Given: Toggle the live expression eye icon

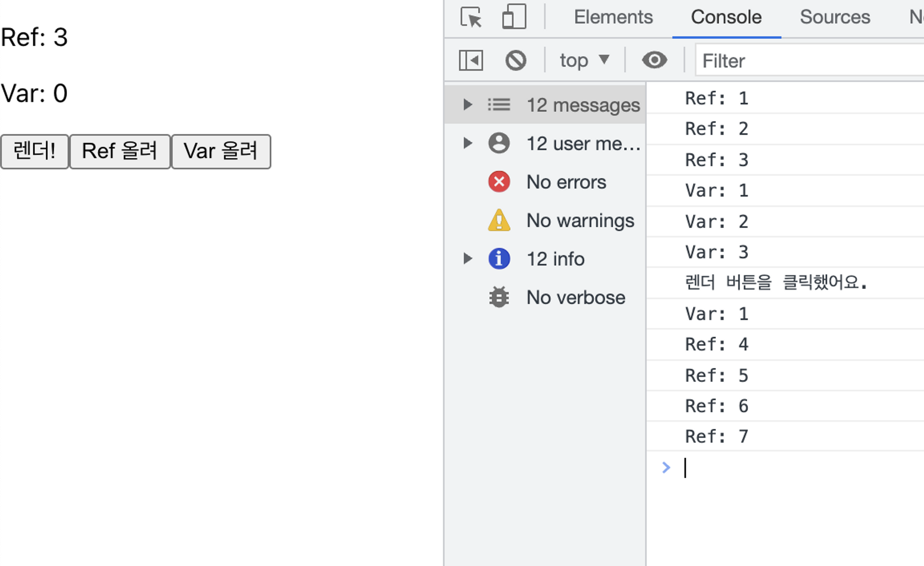Looking at the screenshot, I should [654, 60].
